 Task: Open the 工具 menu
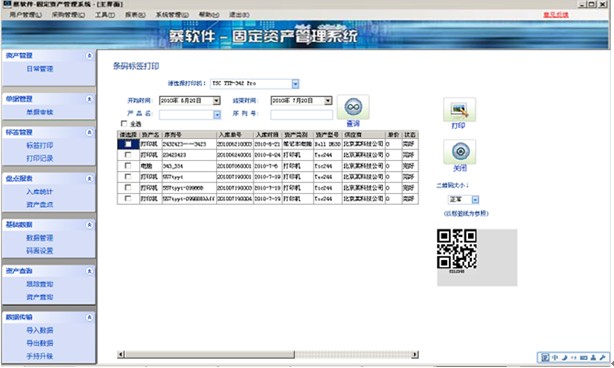[x=105, y=15]
